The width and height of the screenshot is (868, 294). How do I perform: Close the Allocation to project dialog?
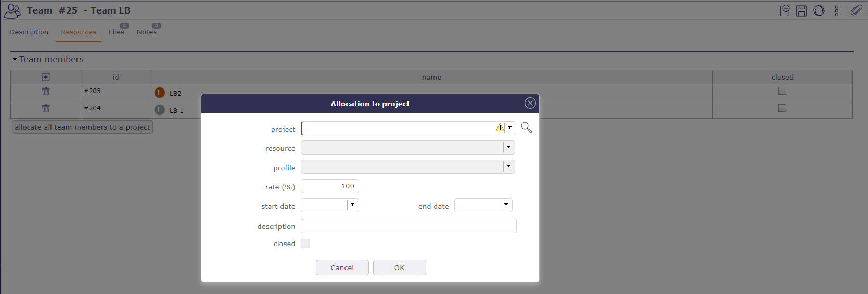pyautogui.click(x=530, y=103)
